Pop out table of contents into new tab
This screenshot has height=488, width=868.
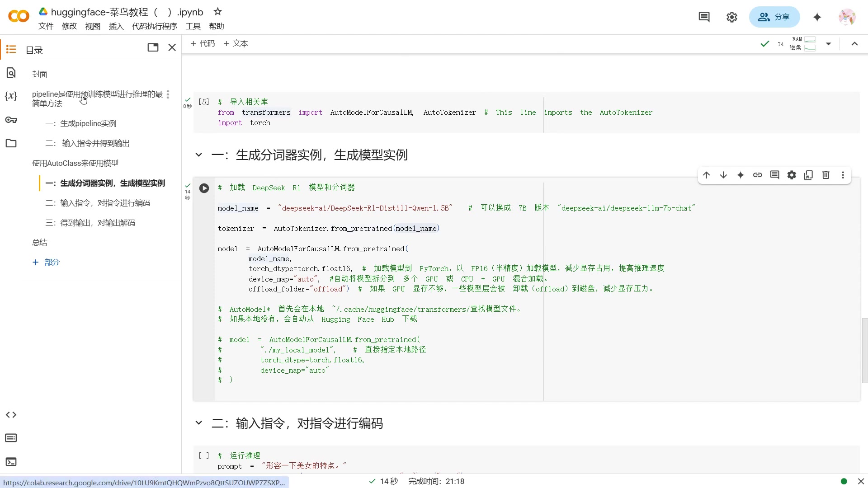pyautogui.click(x=153, y=47)
